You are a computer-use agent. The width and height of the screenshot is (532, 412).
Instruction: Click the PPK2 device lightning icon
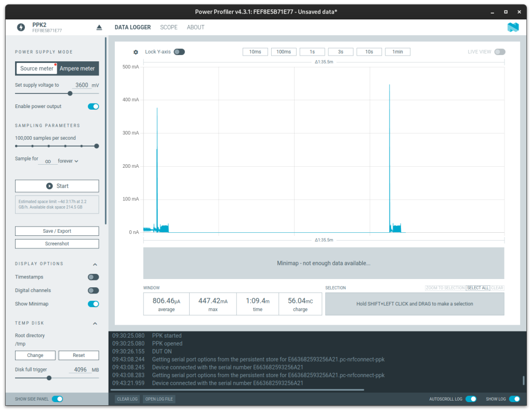tap(21, 28)
